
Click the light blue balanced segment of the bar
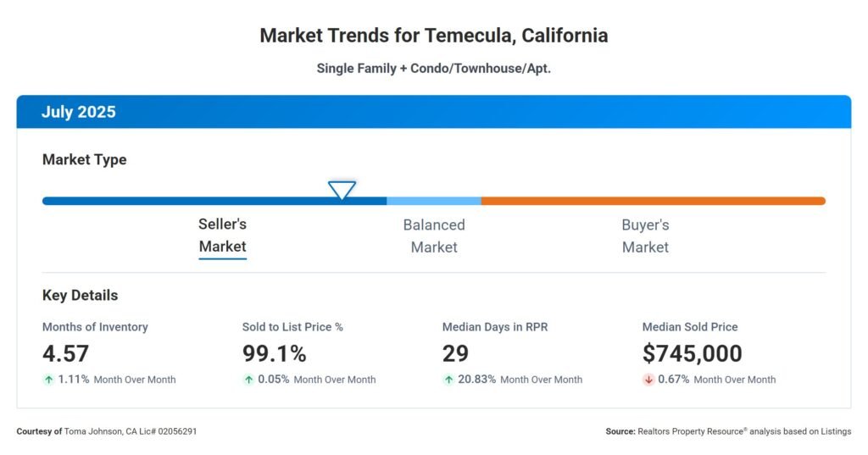433,201
